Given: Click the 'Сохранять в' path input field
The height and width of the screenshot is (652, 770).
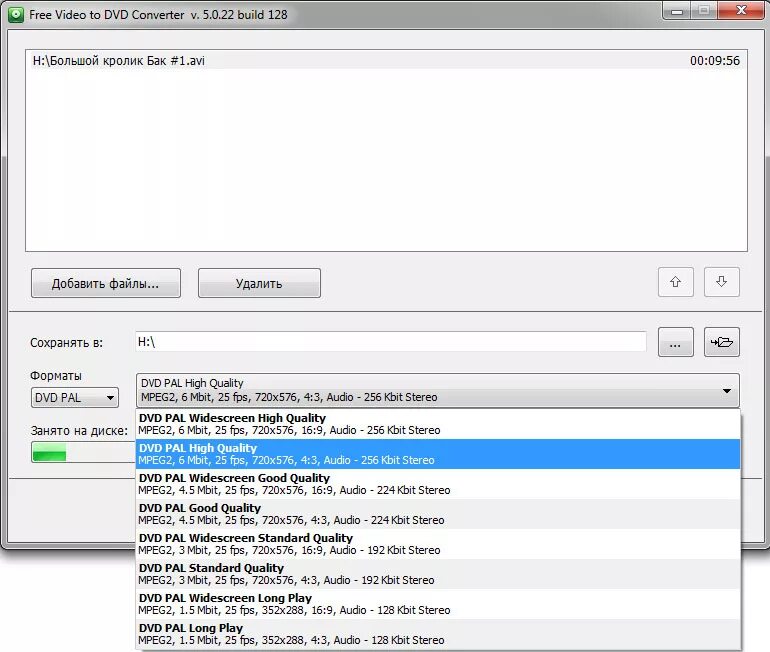Looking at the screenshot, I should [x=391, y=342].
